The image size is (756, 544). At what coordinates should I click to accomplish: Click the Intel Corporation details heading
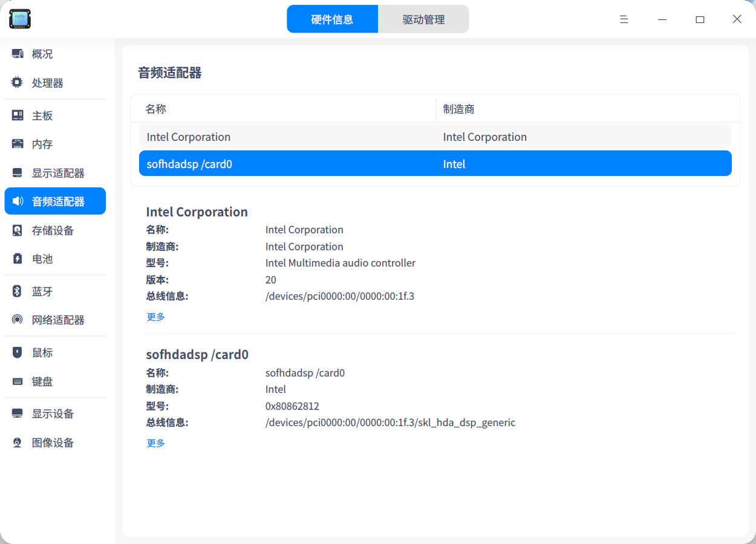click(197, 212)
